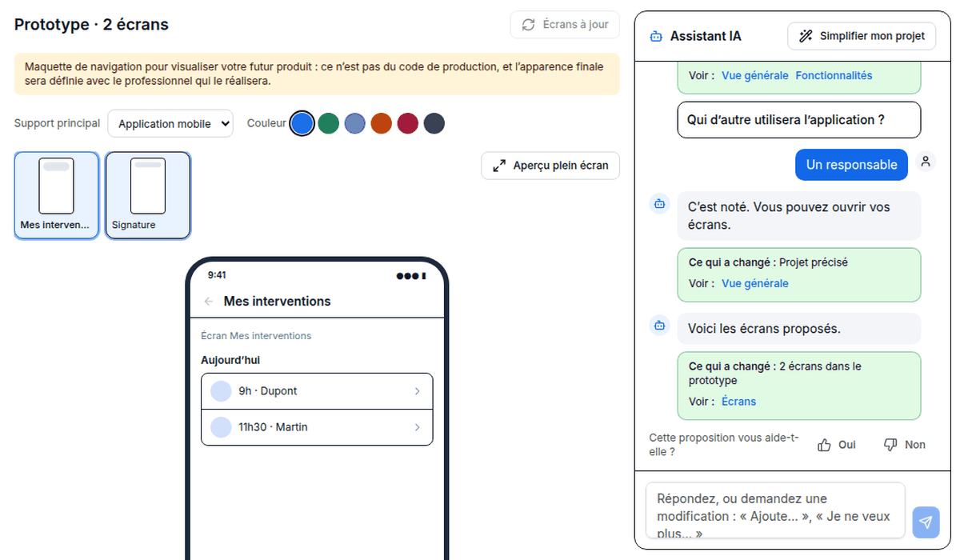Click the Prototype · 2 écrans heading

(x=91, y=25)
